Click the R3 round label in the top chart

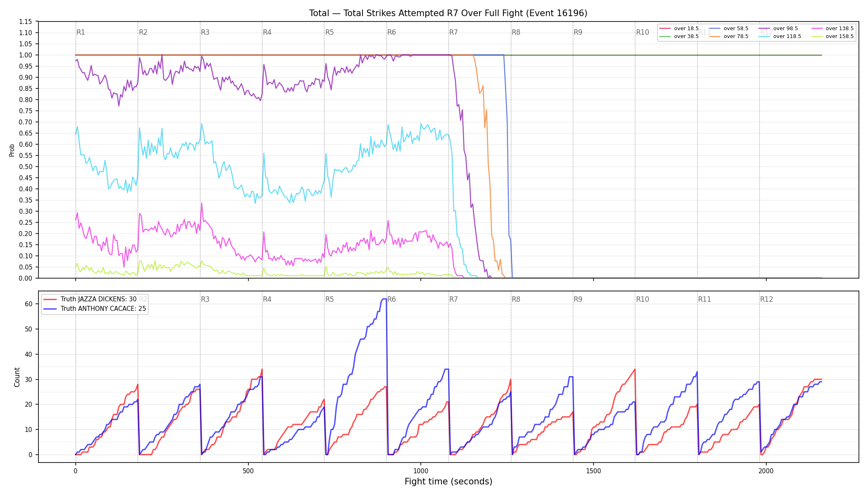205,32
